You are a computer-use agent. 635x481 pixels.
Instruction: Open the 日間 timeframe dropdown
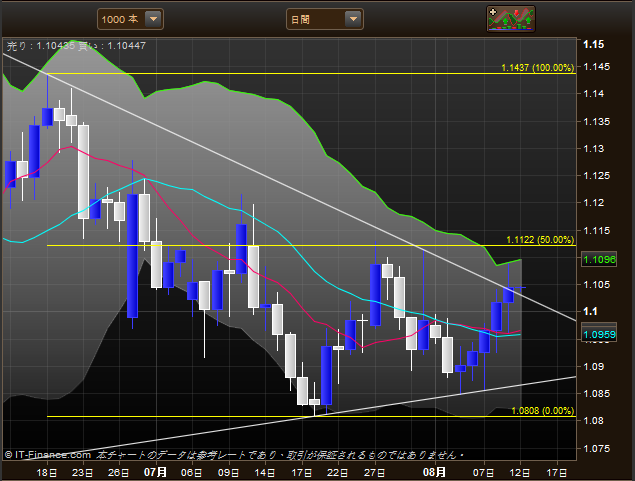[324, 19]
